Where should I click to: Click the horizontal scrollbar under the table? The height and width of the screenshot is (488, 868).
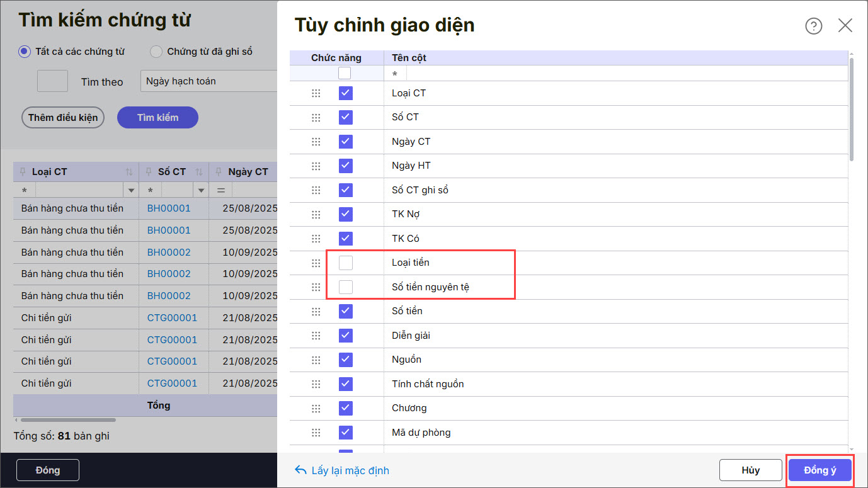pos(68,420)
